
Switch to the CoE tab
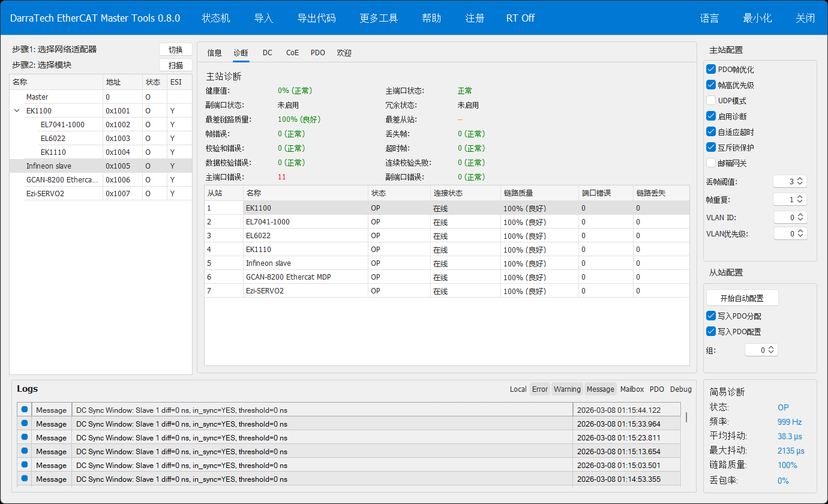(x=292, y=53)
